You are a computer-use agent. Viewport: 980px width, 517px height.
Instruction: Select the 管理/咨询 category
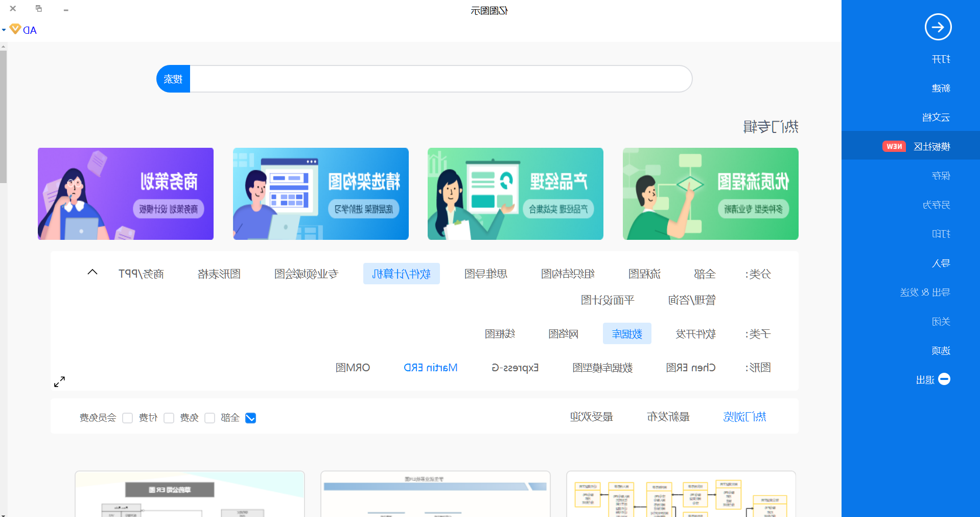click(x=692, y=300)
